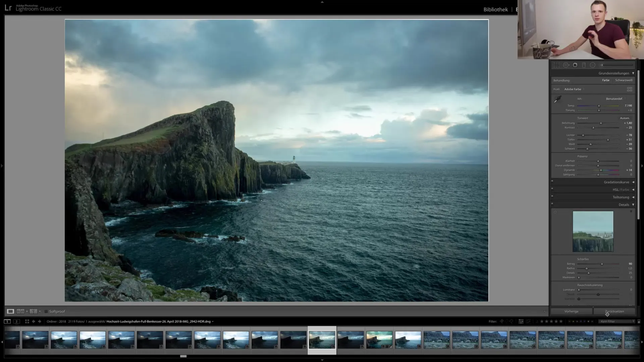Screen dimensions: 644x362
Task: Open the Adobe Farbe profile dropdown
Action: coord(574,89)
